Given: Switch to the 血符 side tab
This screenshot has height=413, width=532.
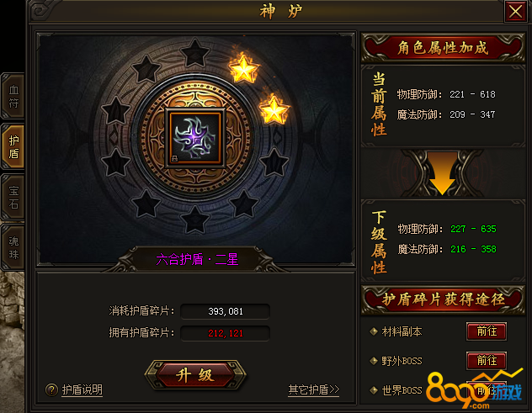Looking at the screenshot, I should pyautogui.click(x=13, y=96).
